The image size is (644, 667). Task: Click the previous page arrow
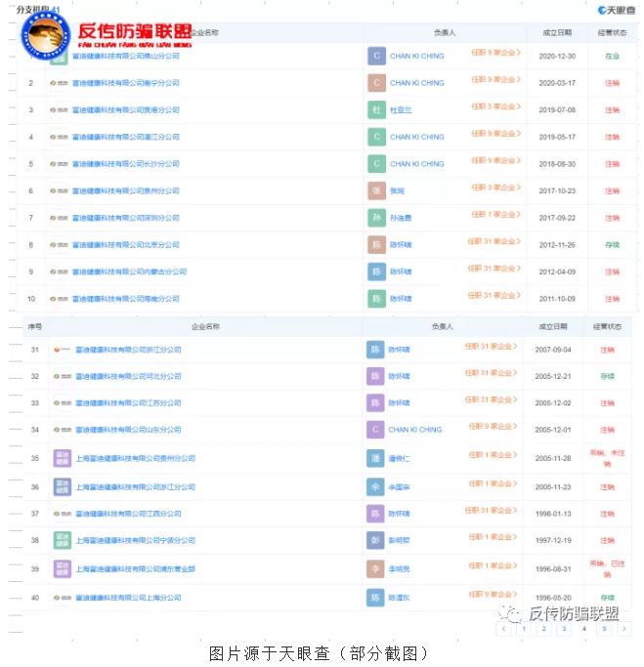point(503,629)
